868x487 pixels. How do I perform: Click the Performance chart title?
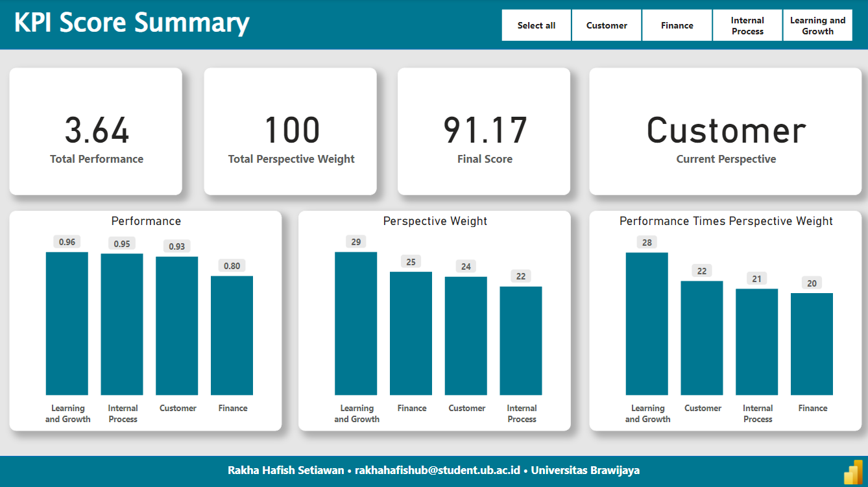tap(146, 221)
